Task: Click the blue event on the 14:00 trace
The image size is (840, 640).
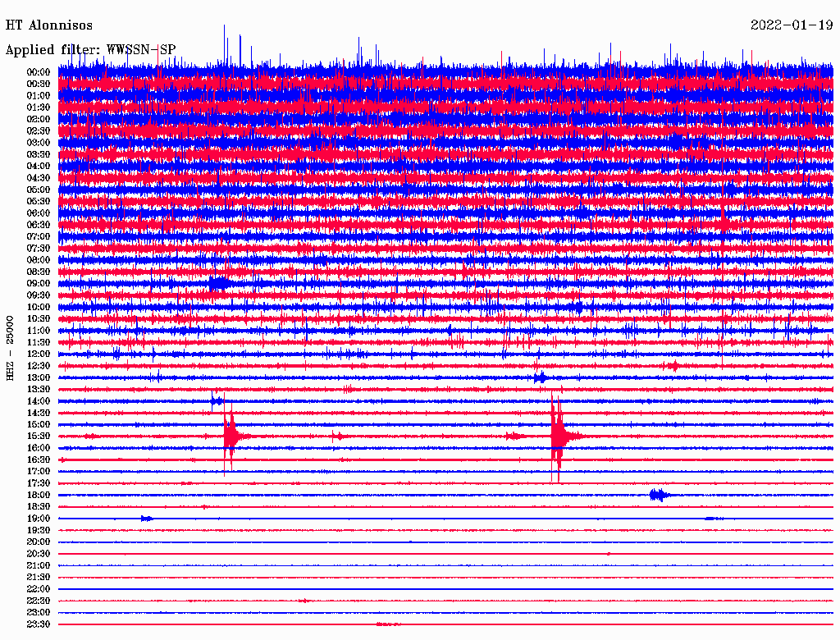Action: point(217,401)
